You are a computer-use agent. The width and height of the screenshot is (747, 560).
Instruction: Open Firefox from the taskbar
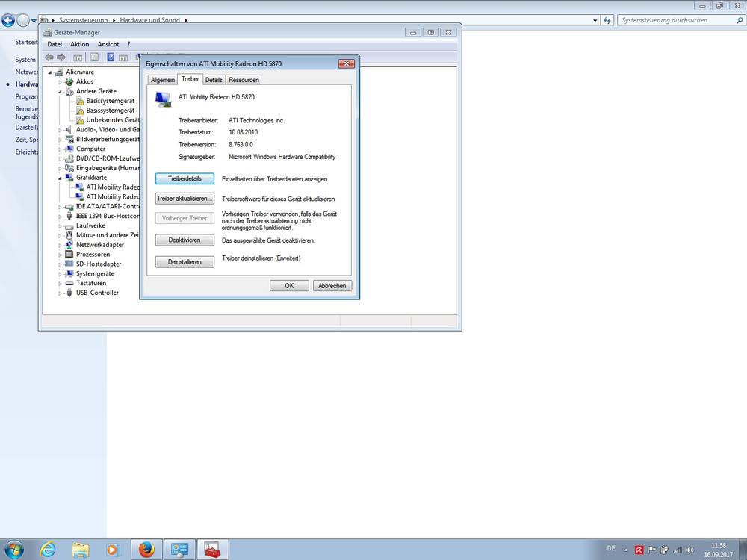(x=146, y=550)
